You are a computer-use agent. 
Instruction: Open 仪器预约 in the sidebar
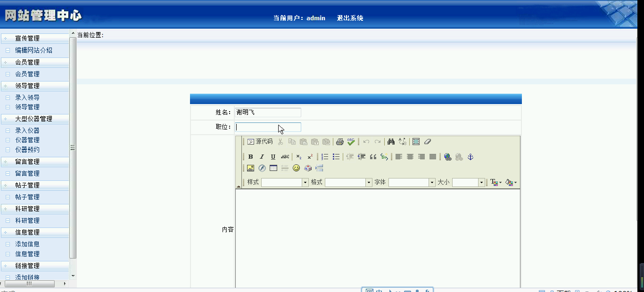point(27,150)
